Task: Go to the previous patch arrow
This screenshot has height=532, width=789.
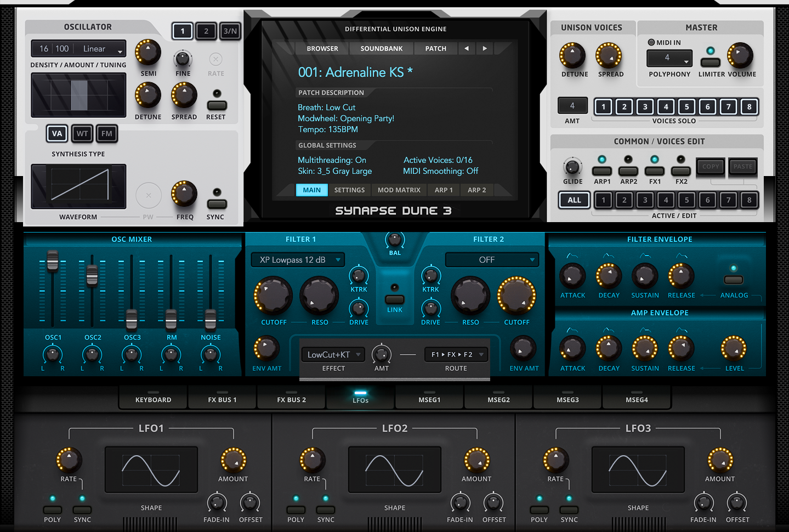Action: (467, 48)
